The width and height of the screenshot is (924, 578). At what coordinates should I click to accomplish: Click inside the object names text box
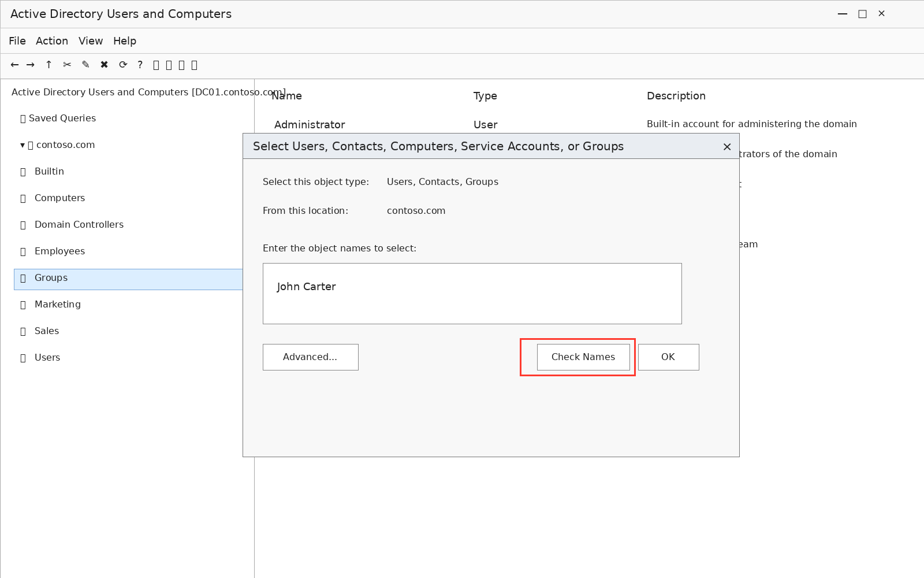[x=472, y=294]
